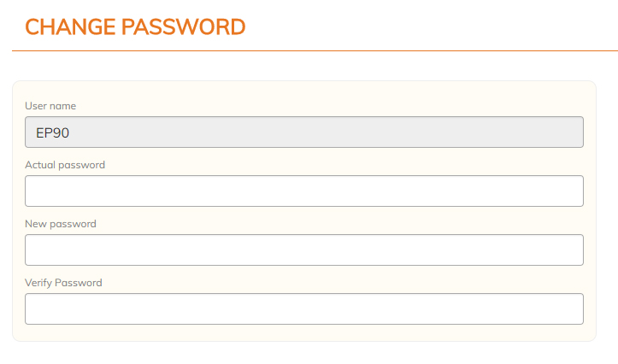This screenshot has width=618, height=364.
Task: Click the horizontal divider under the heading
Action: 308,51
